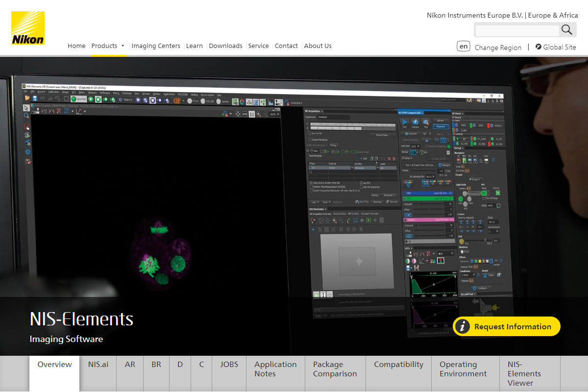This screenshot has width=588, height=392.
Task: Open the AR tab
Action: click(x=130, y=373)
